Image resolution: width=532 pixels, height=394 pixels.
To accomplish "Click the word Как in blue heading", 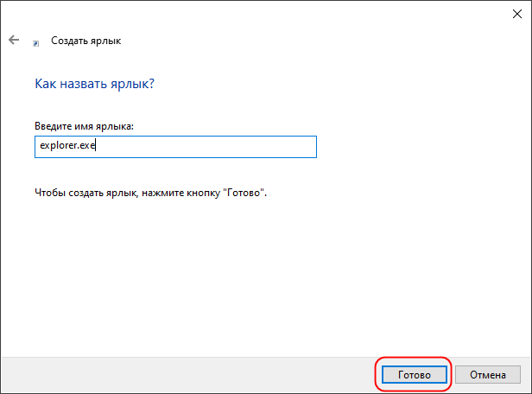I will 46,84.
